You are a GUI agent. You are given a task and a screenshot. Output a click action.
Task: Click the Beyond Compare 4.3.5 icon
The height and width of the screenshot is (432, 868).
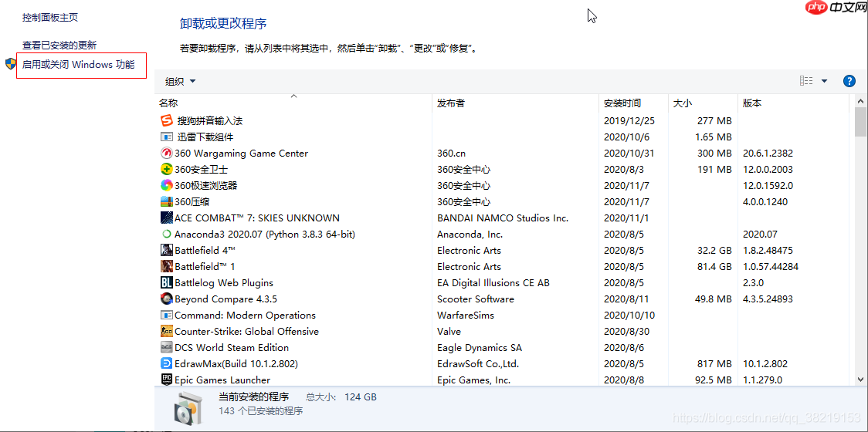(167, 299)
